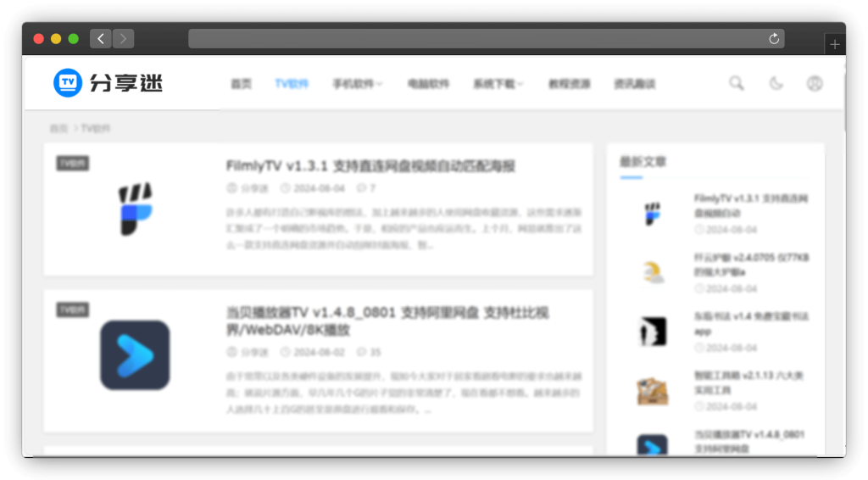
Task: Click sidebar 当贝播放器 play icon
Action: (x=653, y=445)
